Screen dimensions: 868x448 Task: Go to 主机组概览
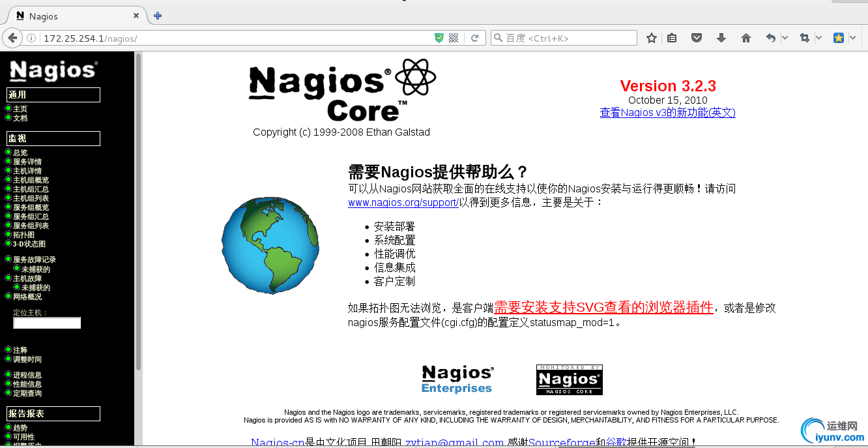click(31, 180)
